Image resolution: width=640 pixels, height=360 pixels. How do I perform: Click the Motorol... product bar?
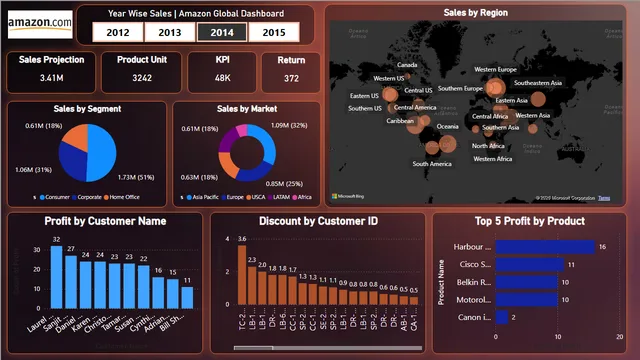pos(527,300)
